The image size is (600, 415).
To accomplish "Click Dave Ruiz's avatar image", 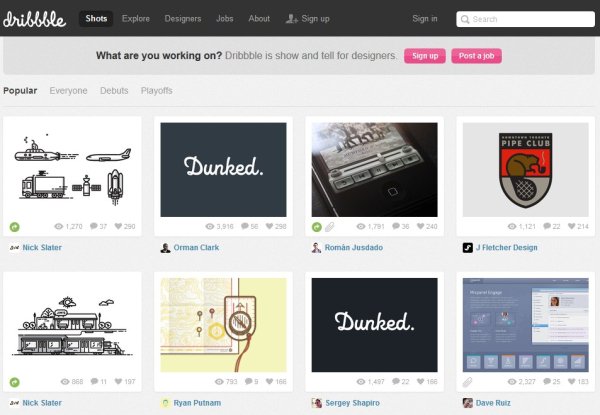I will [468, 403].
